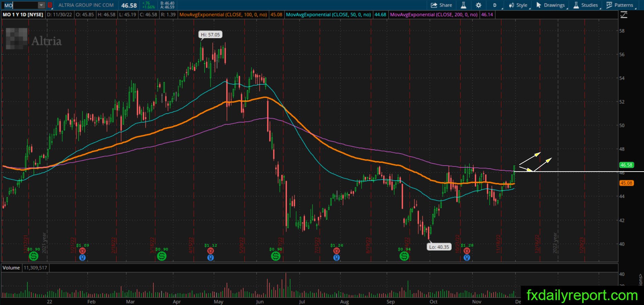
Task: Click the C: 46.58 close value
Action: click(148, 15)
